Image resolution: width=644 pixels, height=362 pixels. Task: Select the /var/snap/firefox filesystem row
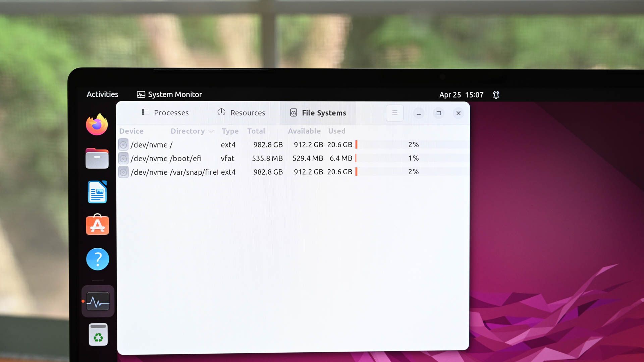[235, 172]
